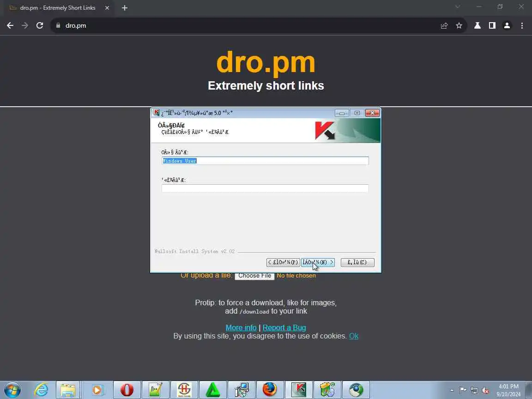Click the installer Next (N) button
The width and height of the screenshot is (532, 399).
point(318,262)
